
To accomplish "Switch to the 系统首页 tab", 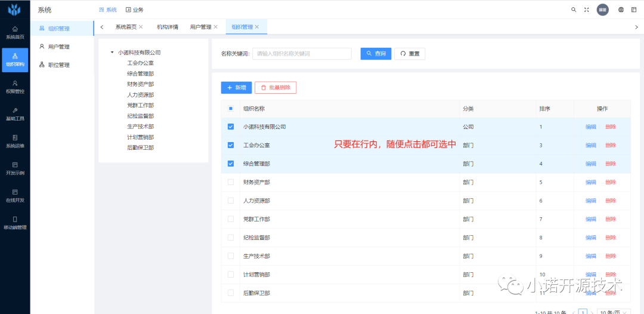I will click(x=126, y=27).
